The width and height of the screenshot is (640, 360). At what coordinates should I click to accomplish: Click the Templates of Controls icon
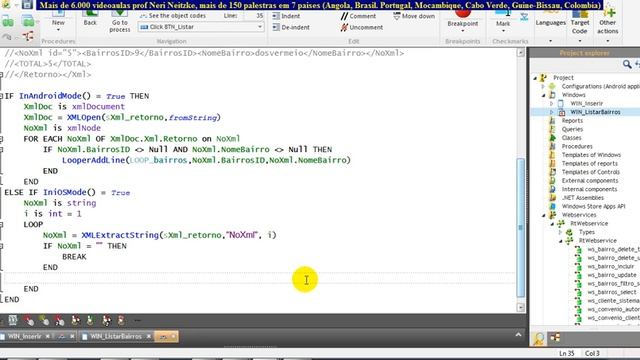point(552,172)
